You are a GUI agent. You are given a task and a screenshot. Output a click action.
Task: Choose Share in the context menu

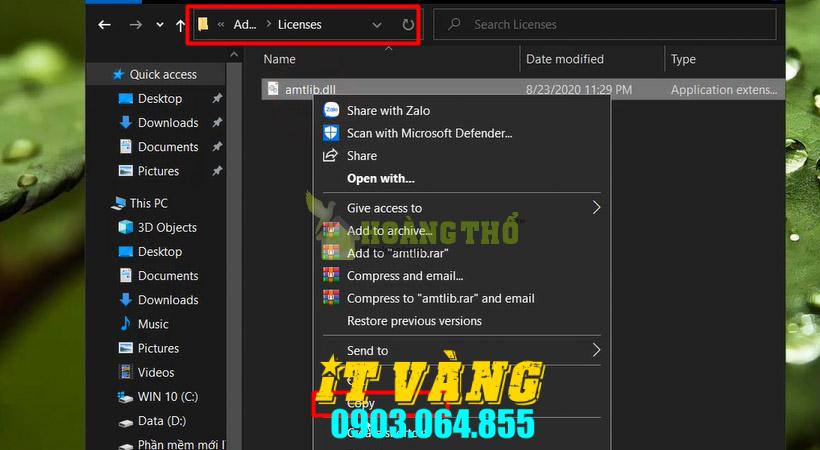(362, 155)
